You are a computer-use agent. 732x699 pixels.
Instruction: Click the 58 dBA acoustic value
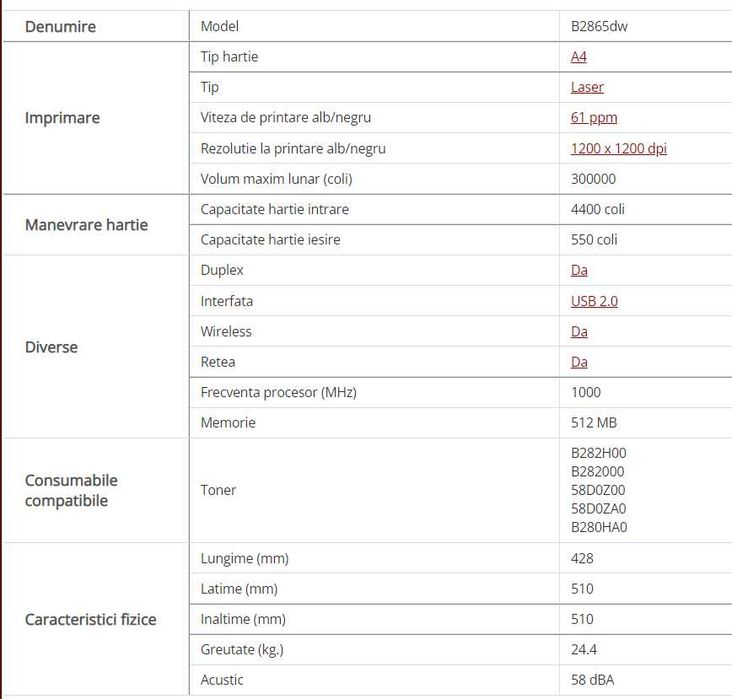click(x=592, y=680)
